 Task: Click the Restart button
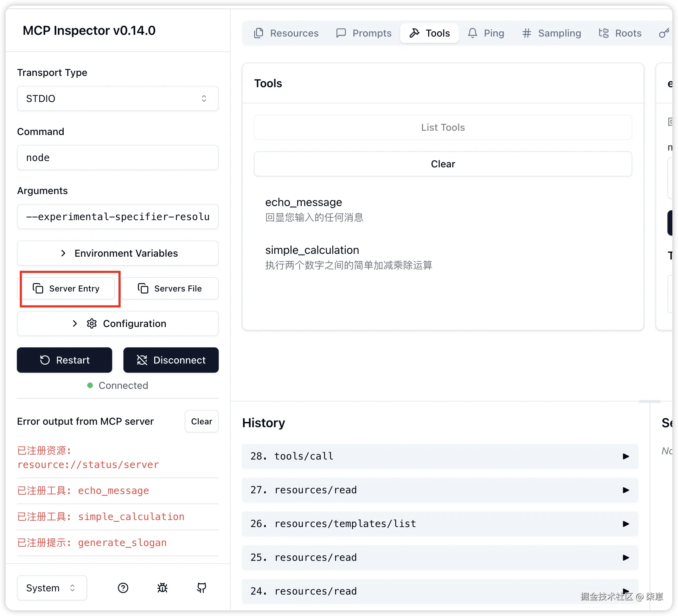[x=65, y=360]
